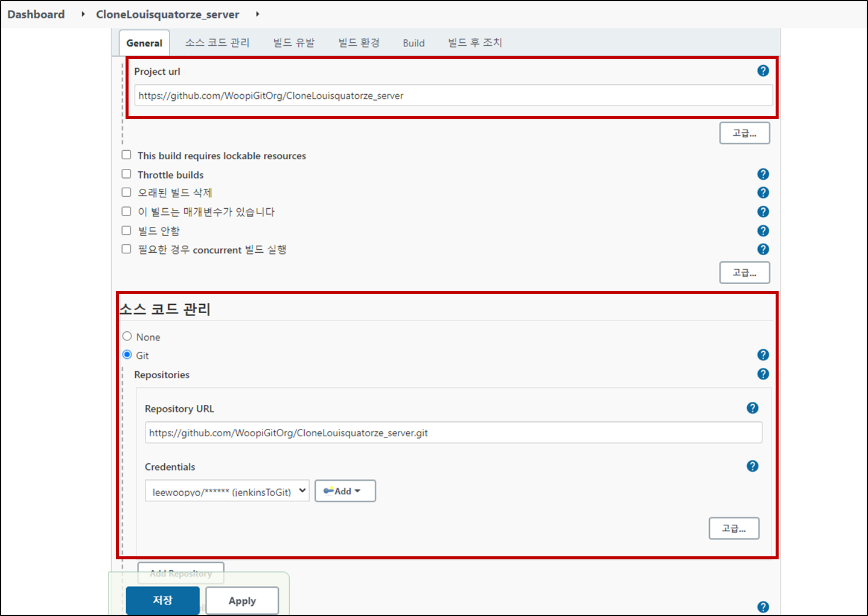The width and height of the screenshot is (868, 616).
Task: Open help for 이 빌드는 매개변수가 있습니다
Action: coord(763,212)
